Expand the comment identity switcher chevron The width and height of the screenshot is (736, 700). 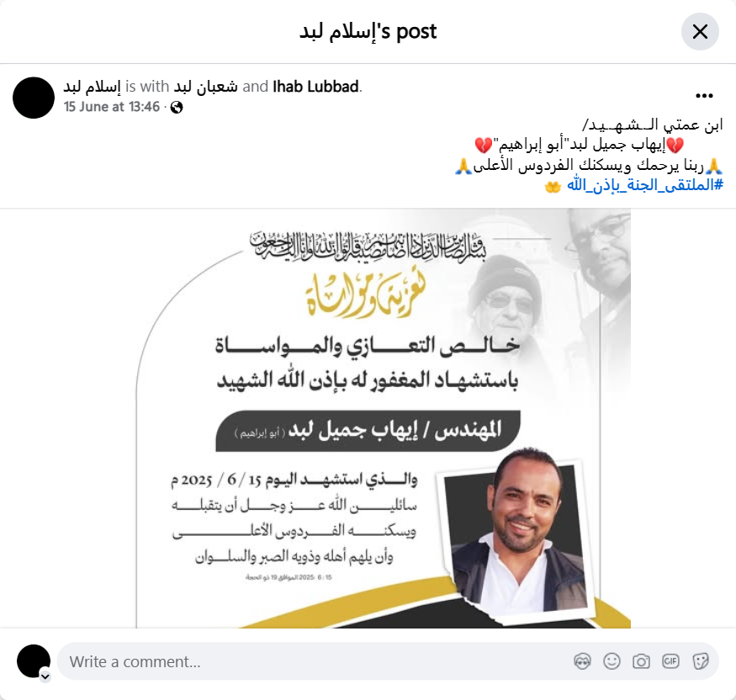45,676
